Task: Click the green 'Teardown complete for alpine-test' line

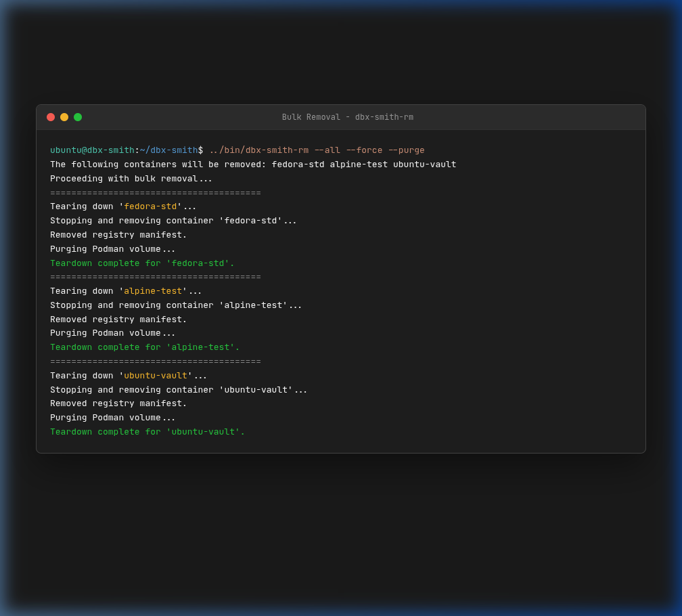Action: (x=145, y=347)
